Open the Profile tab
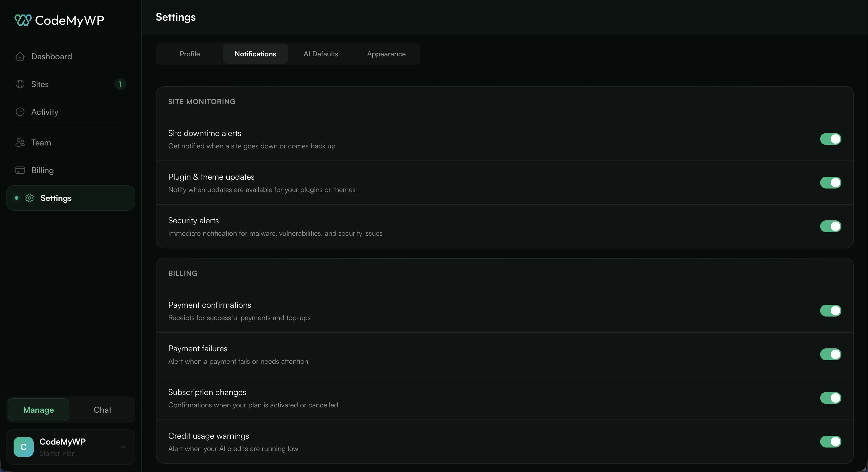This screenshot has height=472, width=868. (190, 54)
